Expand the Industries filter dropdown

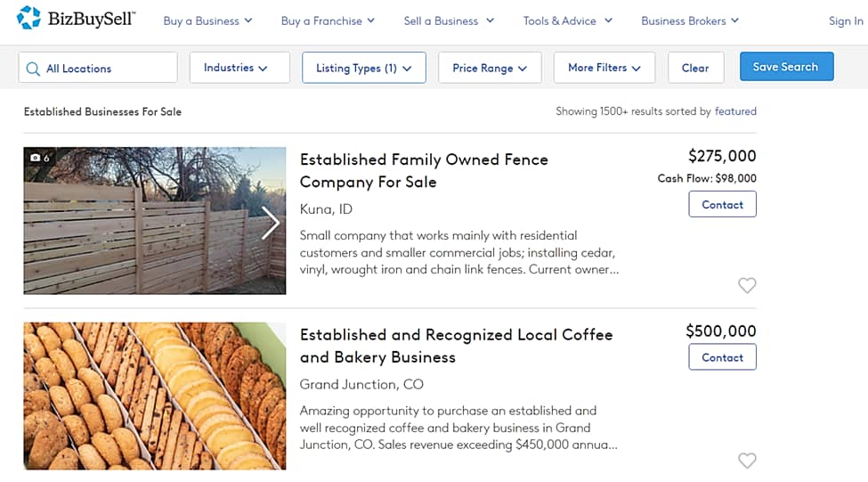pyautogui.click(x=239, y=68)
